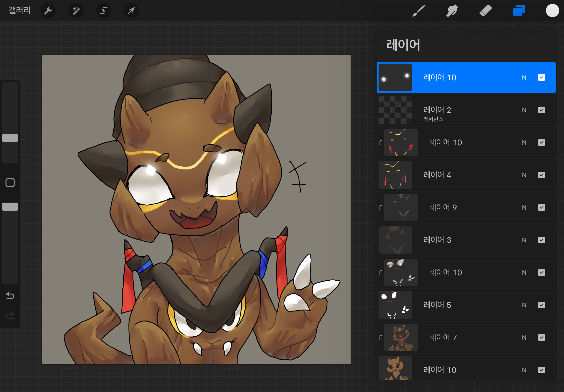Go back to 갤러리 gallery

(x=20, y=10)
